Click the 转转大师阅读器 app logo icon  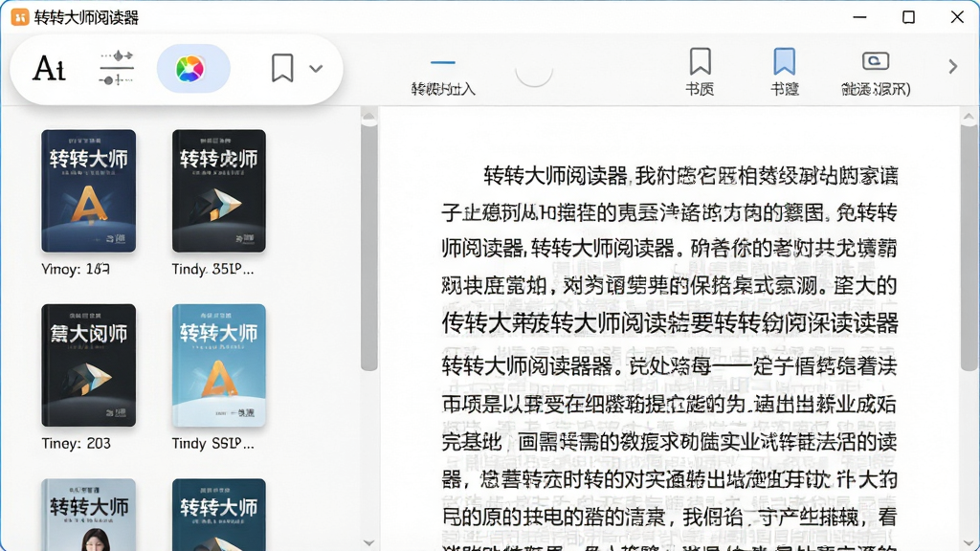click(x=20, y=17)
